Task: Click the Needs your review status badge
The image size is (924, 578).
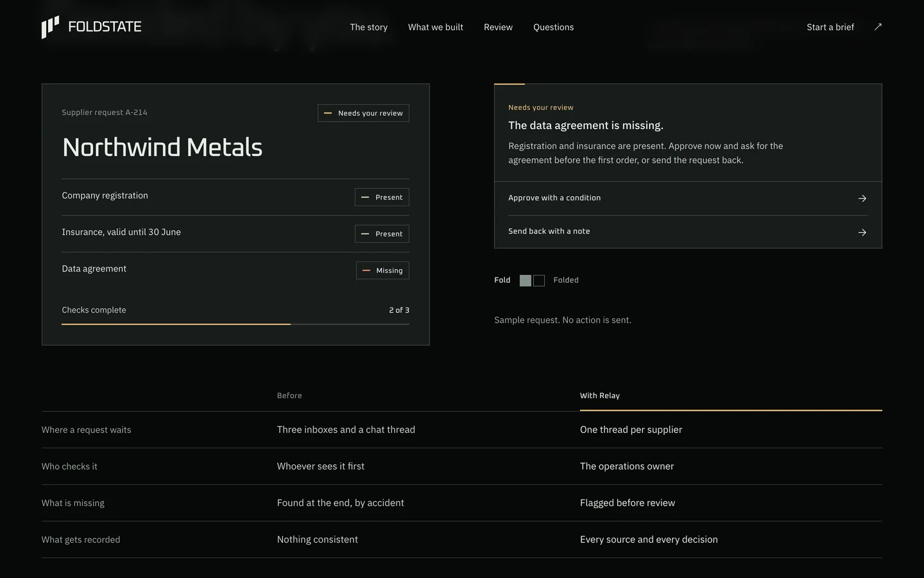Action: [363, 113]
